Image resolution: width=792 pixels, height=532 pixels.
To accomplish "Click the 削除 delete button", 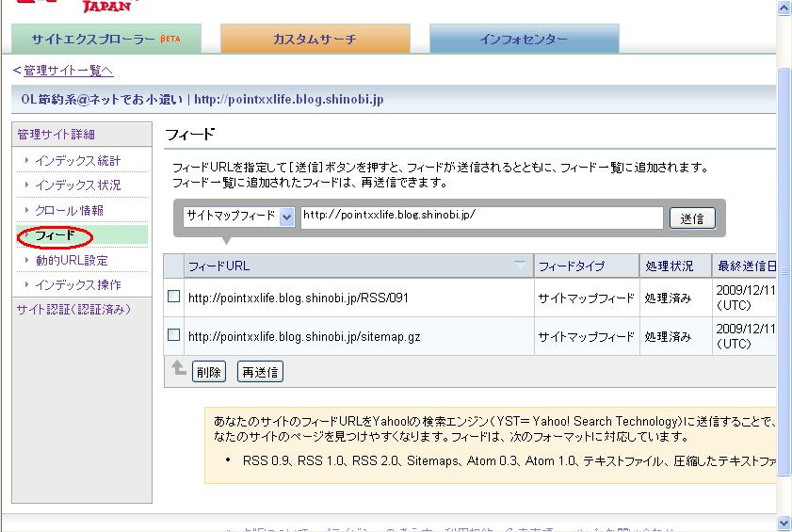I will [x=209, y=372].
